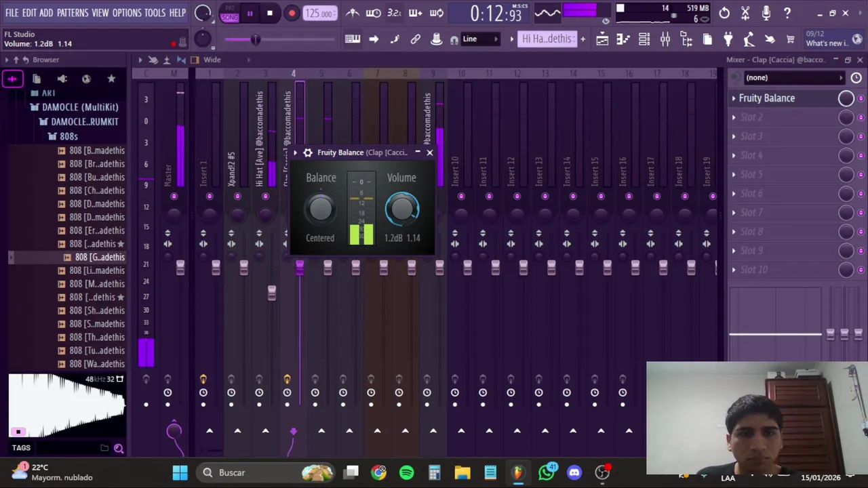Select the browser starred favorites tab icon
The height and width of the screenshot is (488, 868).
coord(111,79)
